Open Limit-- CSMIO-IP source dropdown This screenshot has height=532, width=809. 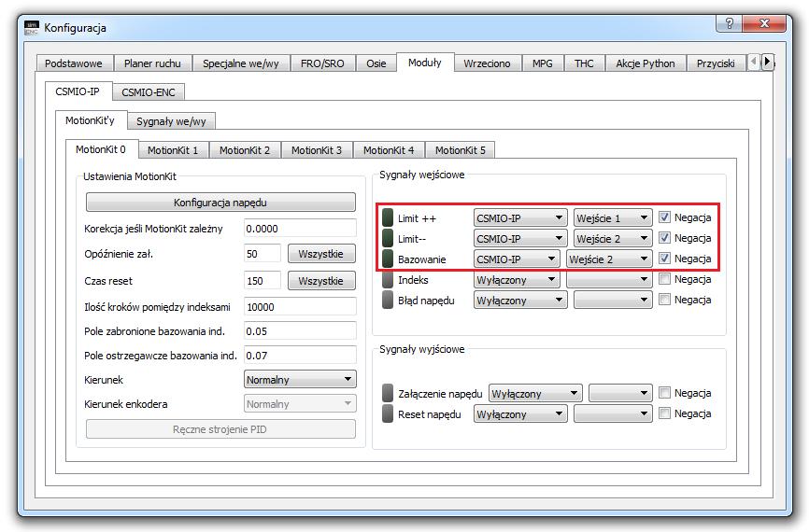(520, 239)
